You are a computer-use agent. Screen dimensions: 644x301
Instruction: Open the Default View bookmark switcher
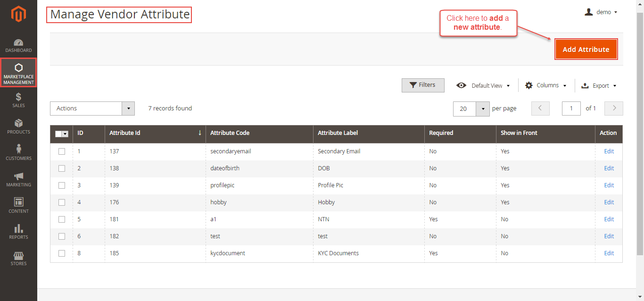coord(483,86)
